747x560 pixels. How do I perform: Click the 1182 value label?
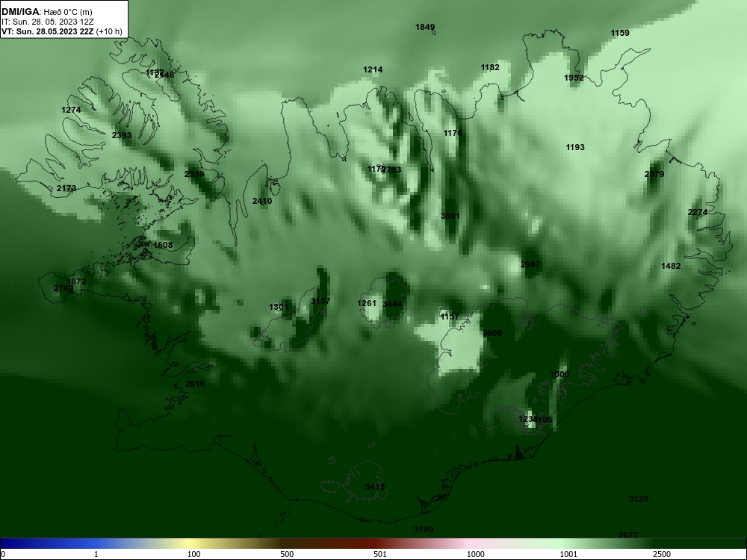click(x=490, y=67)
